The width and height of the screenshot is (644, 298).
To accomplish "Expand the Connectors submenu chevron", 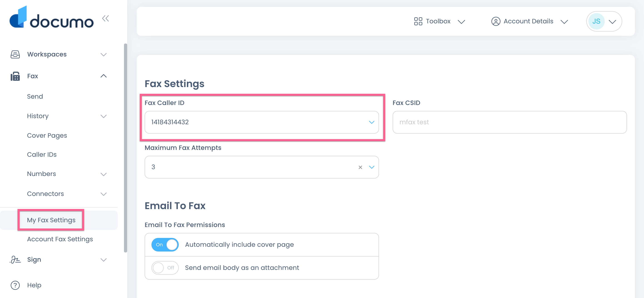I will click(104, 194).
